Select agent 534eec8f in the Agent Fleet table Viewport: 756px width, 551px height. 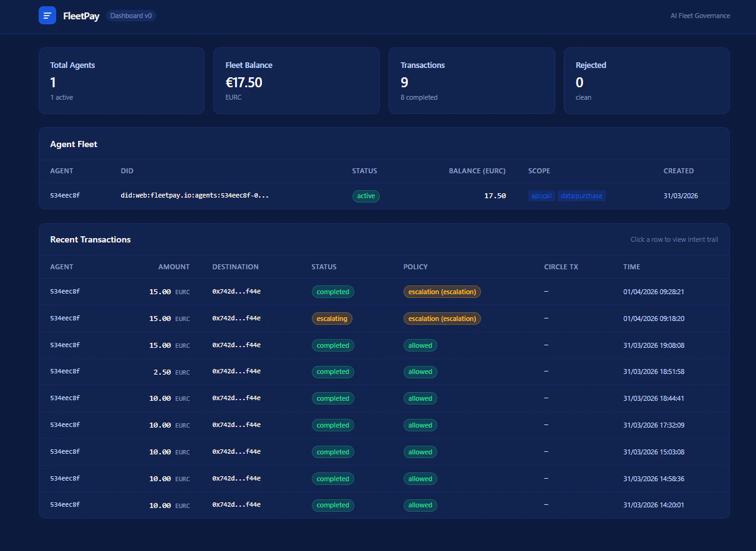pos(384,196)
